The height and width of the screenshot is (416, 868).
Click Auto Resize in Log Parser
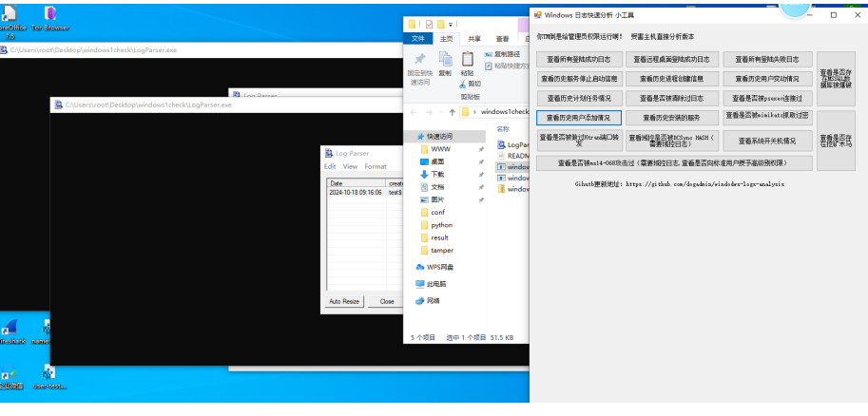click(344, 301)
